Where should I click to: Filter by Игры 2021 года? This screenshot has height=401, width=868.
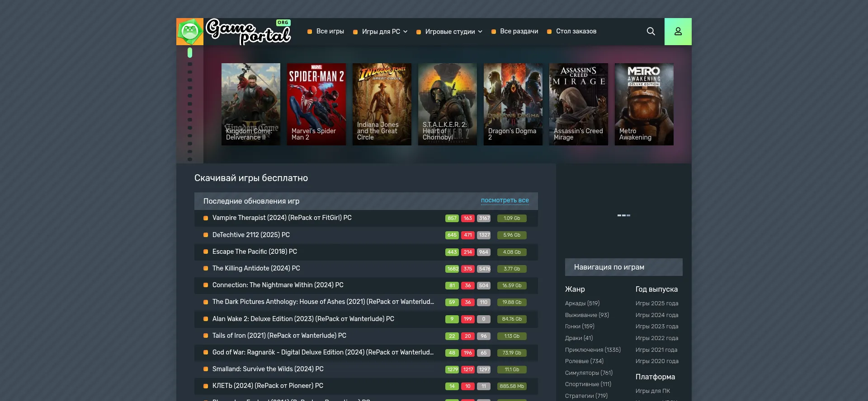coord(656,350)
